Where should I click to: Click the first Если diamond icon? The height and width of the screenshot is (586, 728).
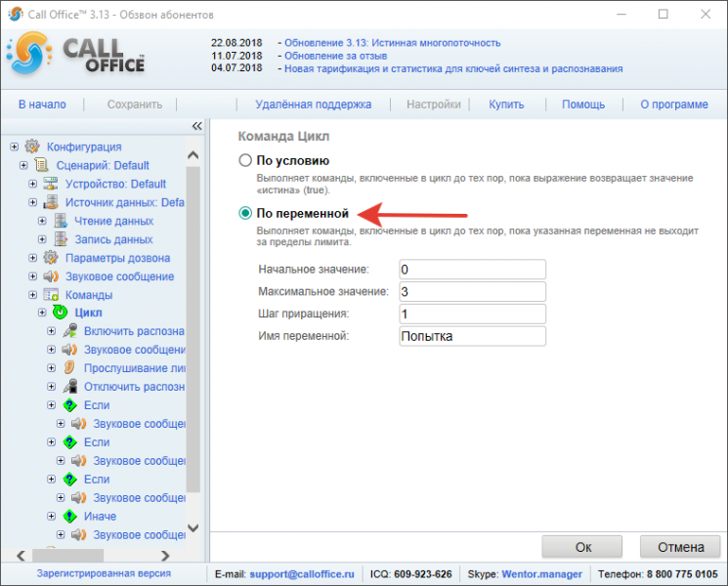(x=69, y=405)
